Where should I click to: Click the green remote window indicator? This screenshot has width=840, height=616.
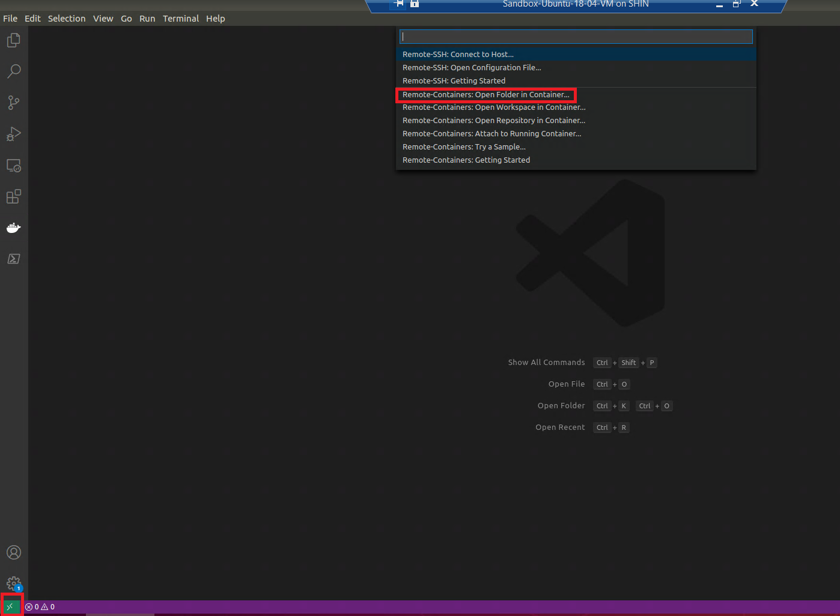click(10, 606)
